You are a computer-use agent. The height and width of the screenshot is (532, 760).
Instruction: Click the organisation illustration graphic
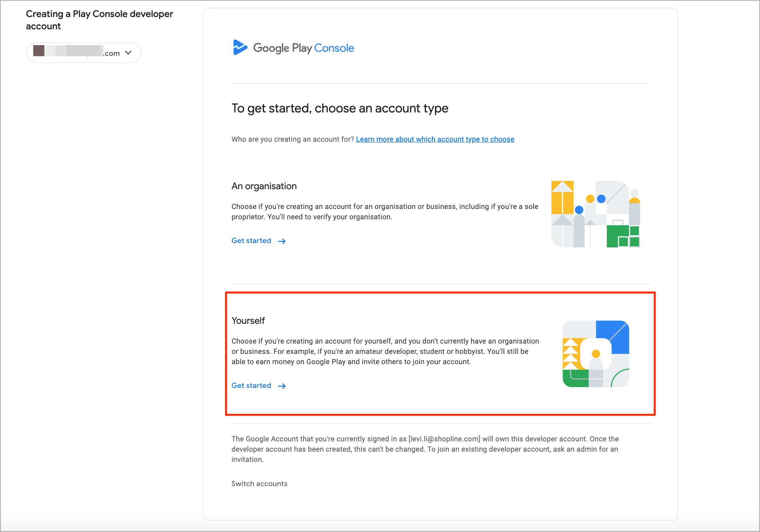pos(596,214)
